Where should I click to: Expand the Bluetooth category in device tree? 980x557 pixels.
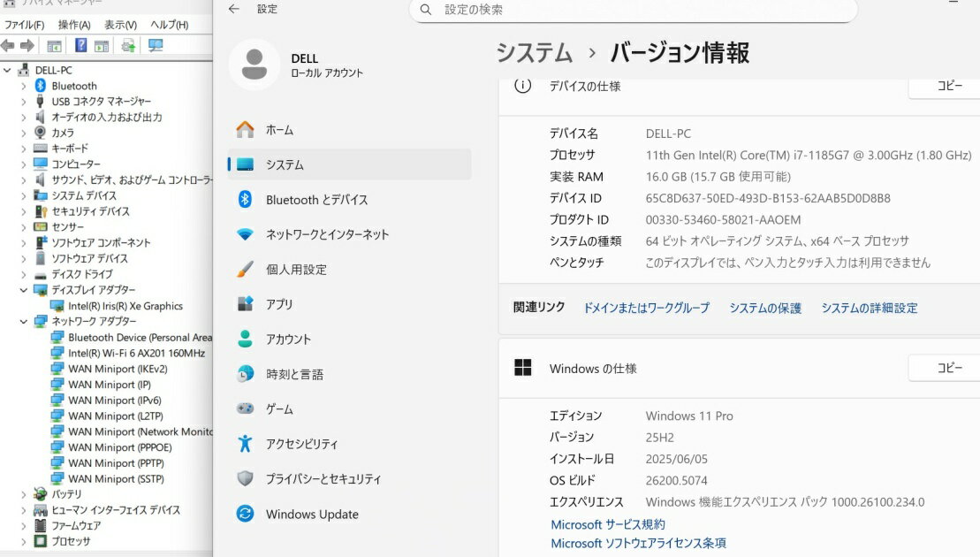(x=24, y=87)
